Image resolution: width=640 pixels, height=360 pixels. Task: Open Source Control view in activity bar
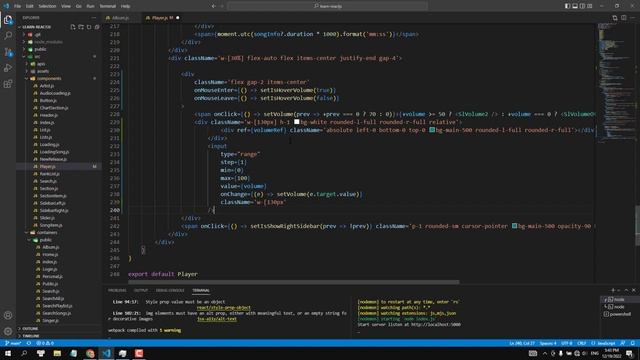(8, 52)
